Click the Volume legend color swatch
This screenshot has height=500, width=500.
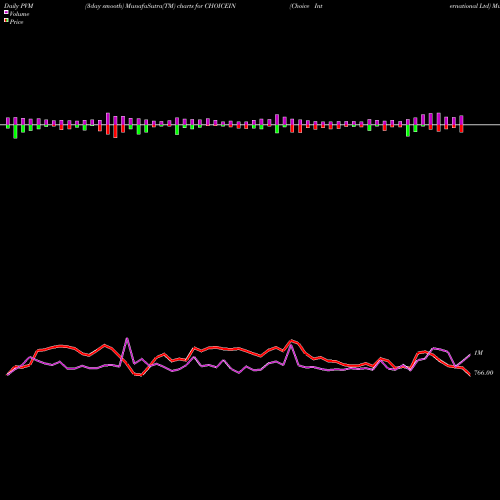coord(6,12)
